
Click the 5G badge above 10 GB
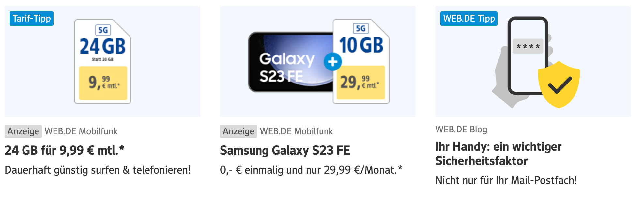(x=360, y=28)
